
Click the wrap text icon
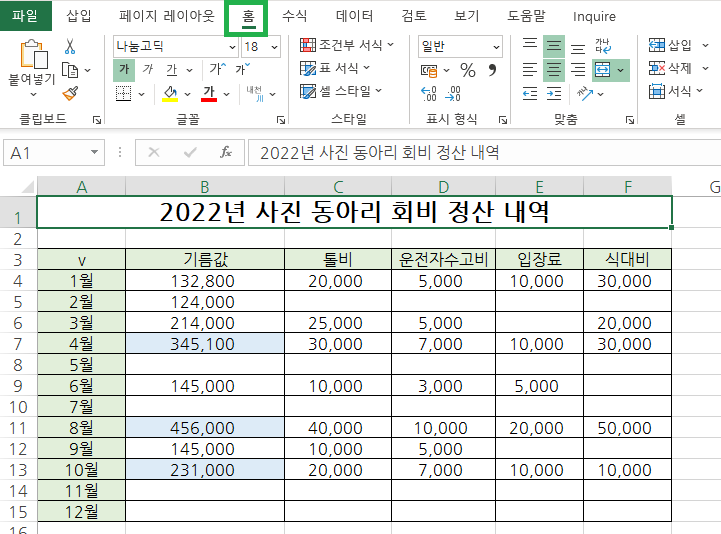click(x=602, y=46)
